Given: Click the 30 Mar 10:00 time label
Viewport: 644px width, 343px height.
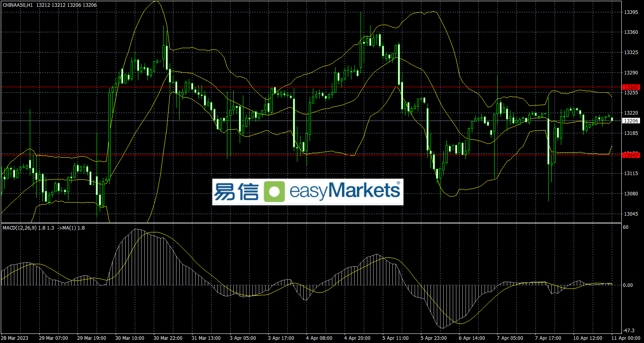Looking at the screenshot, I should click(x=130, y=338).
